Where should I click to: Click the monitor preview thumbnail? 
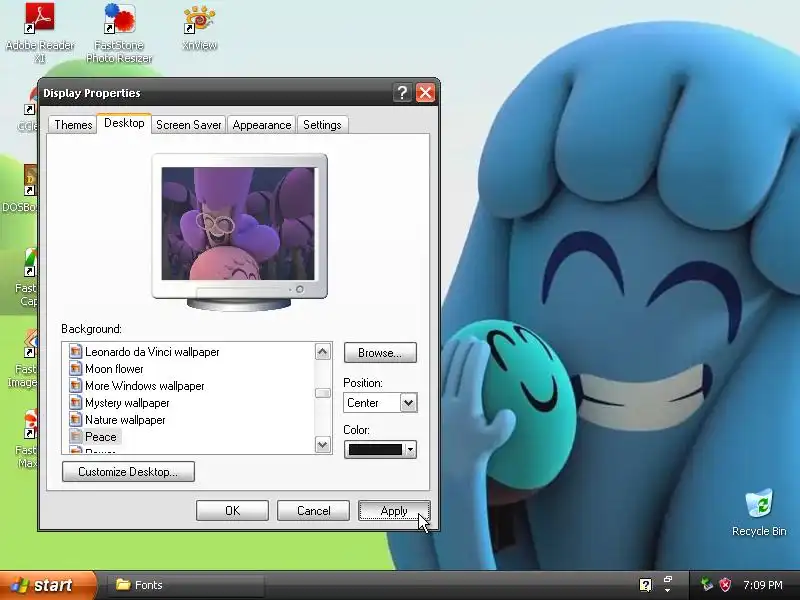click(x=238, y=223)
